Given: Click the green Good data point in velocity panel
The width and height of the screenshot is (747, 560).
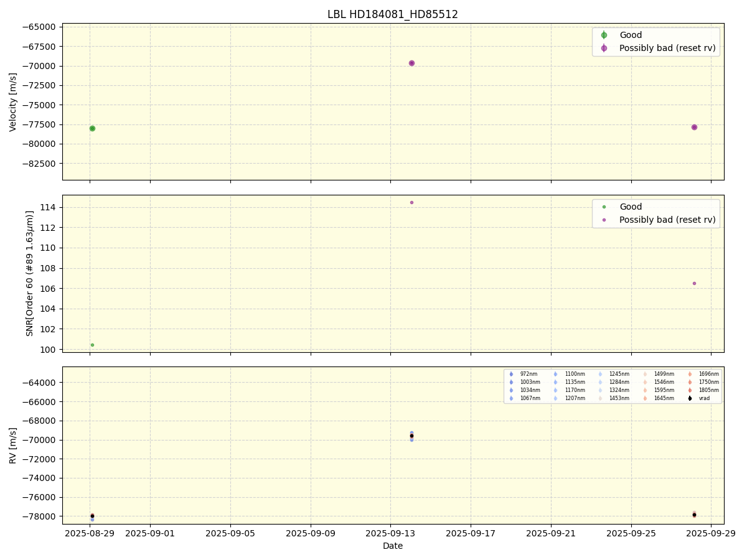Looking at the screenshot, I should pyautogui.click(x=92, y=128).
